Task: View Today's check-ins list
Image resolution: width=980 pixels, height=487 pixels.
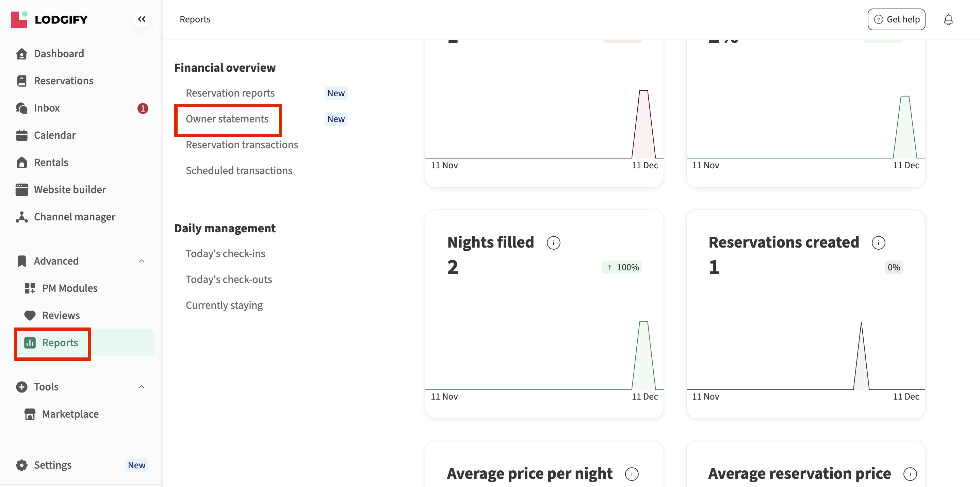Action: coord(225,253)
